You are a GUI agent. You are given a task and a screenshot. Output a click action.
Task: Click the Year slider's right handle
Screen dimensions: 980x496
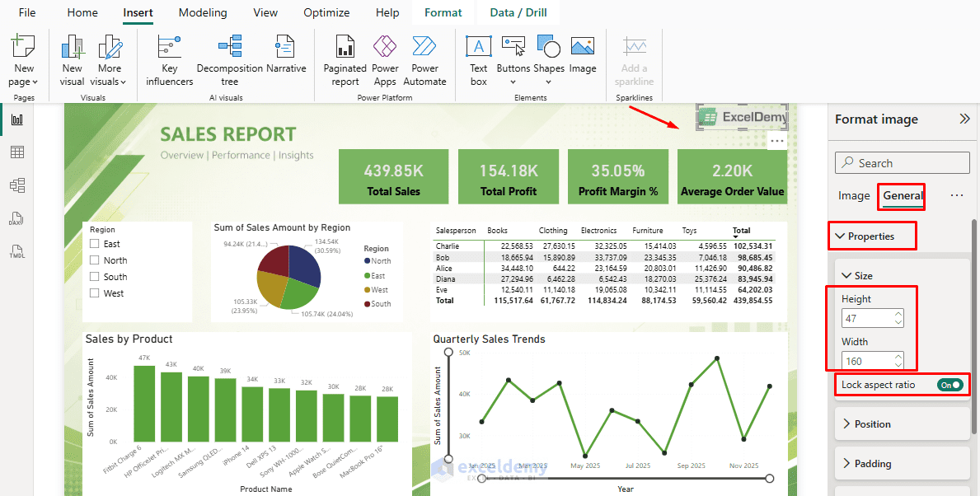coord(769,479)
